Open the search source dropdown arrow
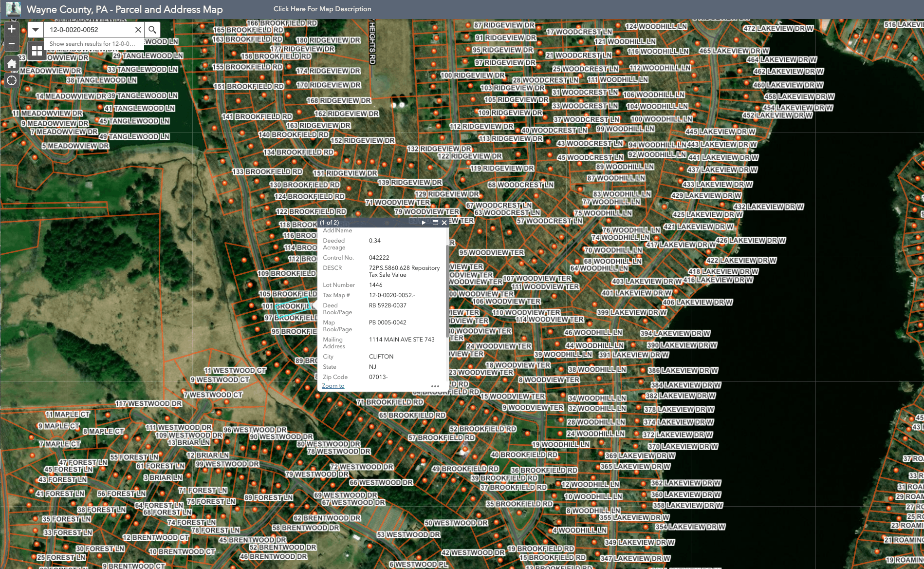 pyautogui.click(x=36, y=30)
